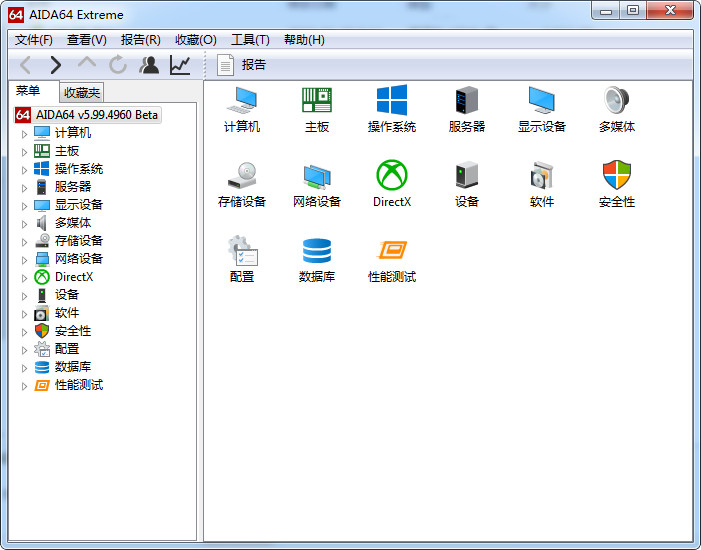Image resolution: width=701 pixels, height=550 pixels.
Task: Expand the 主板 tree node
Action: click(x=24, y=152)
